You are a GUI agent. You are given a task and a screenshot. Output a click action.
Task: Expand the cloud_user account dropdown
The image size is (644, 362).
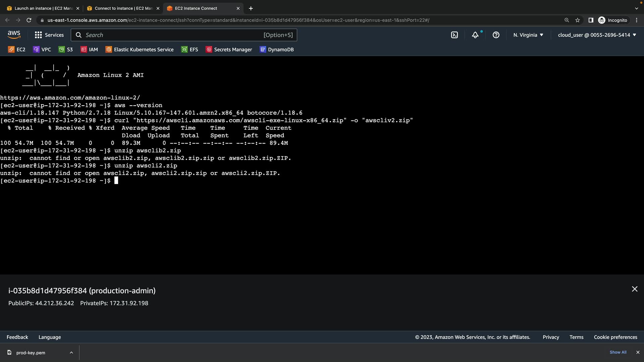(x=597, y=35)
